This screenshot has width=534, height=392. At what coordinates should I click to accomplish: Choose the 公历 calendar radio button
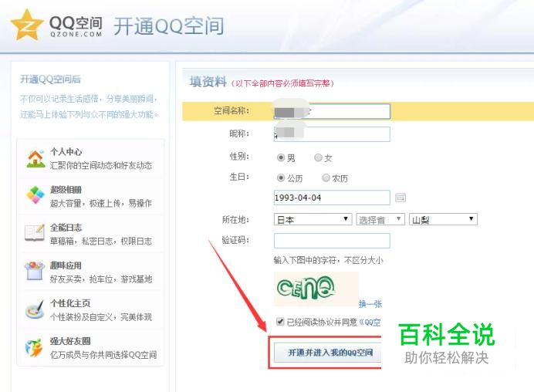281,177
